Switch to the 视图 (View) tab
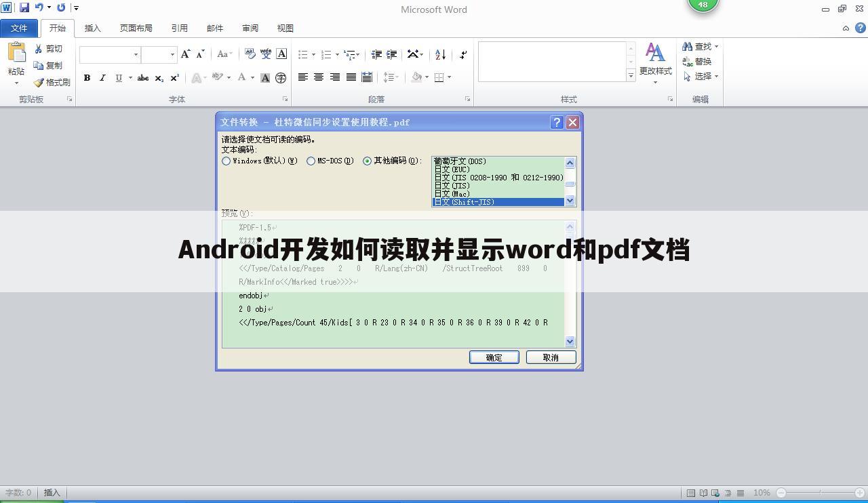Viewport: 868px width, 503px height. pos(285,28)
